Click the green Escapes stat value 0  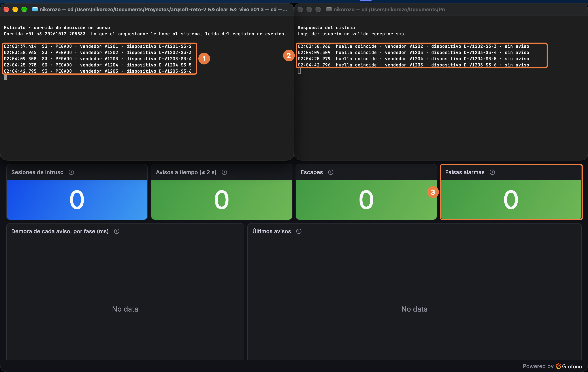pyautogui.click(x=366, y=200)
